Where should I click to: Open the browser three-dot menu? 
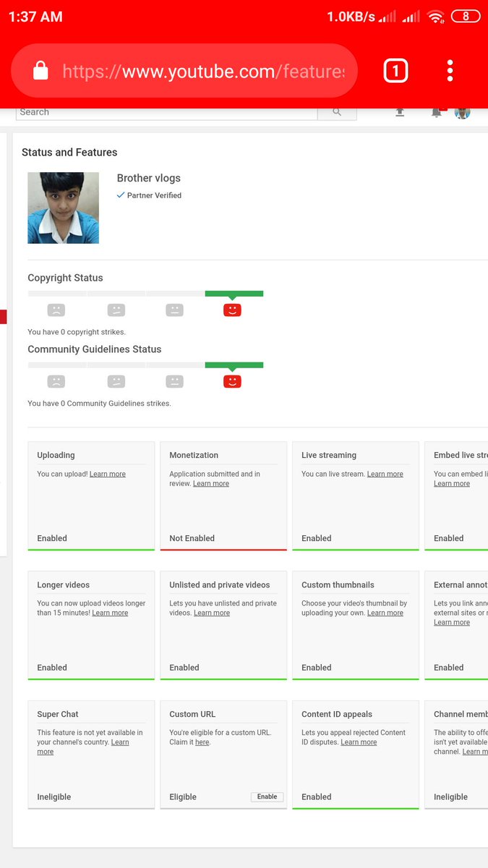(x=450, y=71)
